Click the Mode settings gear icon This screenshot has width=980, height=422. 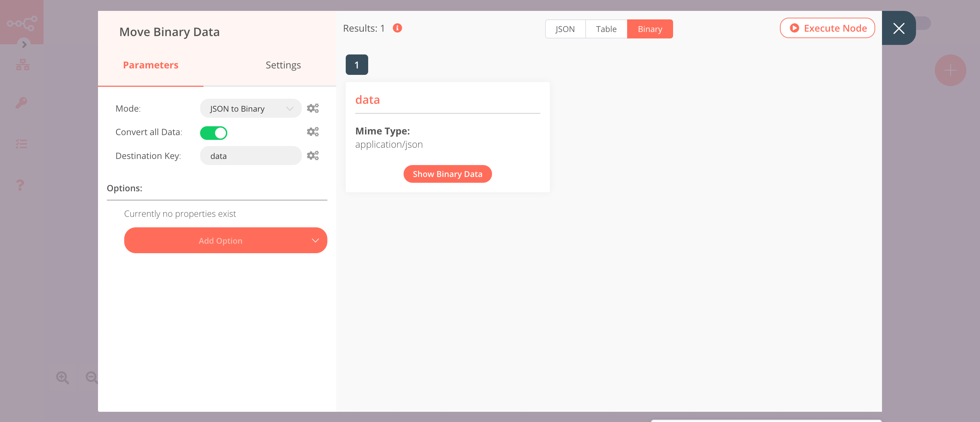pyautogui.click(x=313, y=108)
